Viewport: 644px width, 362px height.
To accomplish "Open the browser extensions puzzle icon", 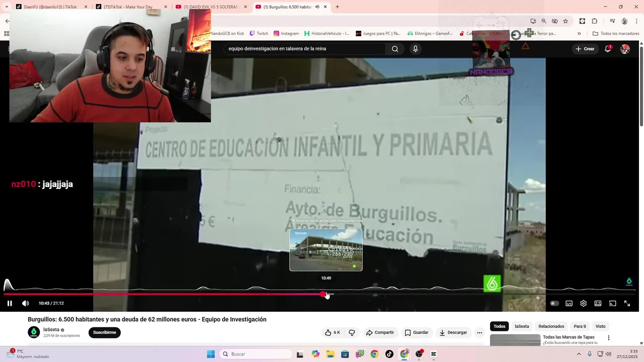I will pos(595,21).
